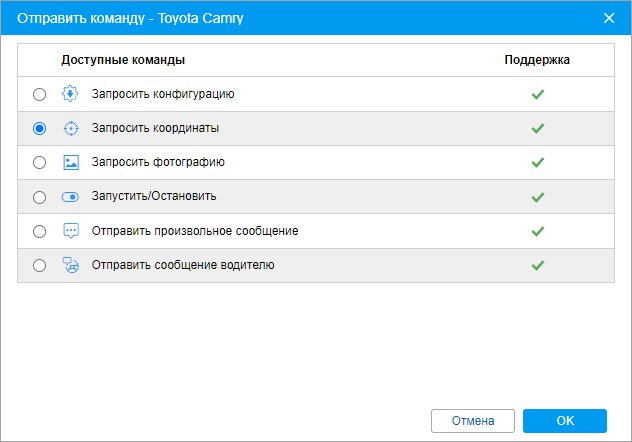Click the driver message icon
Viewport: 632px width, 442px height.
[x=70, y=265]
